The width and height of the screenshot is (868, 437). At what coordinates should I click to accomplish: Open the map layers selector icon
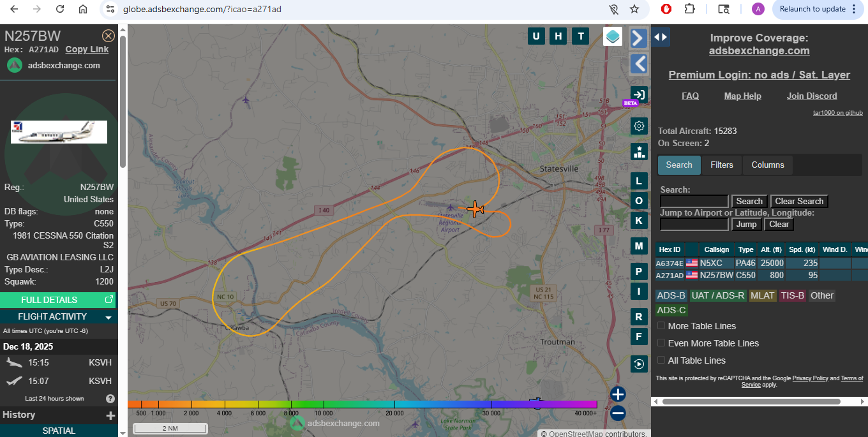[613, 36]
